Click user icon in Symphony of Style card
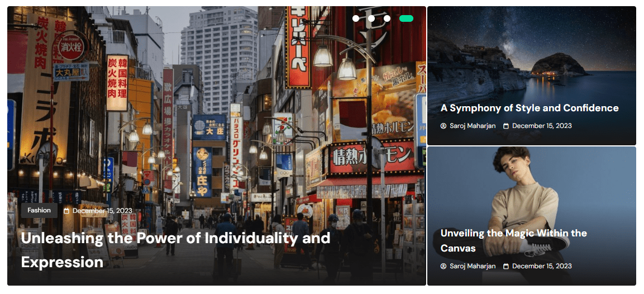Viewport: 644px width, 294px height. (x=443, y=126)
